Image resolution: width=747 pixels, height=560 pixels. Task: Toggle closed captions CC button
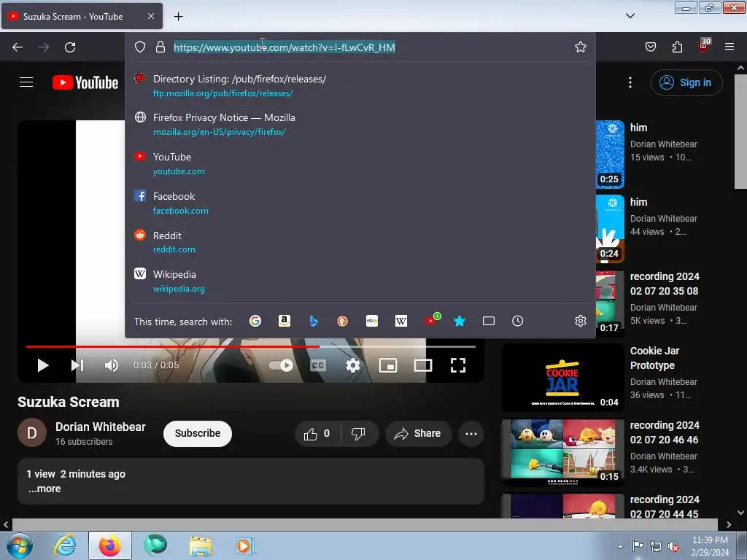pyautogui.click(x=318, y=365)
